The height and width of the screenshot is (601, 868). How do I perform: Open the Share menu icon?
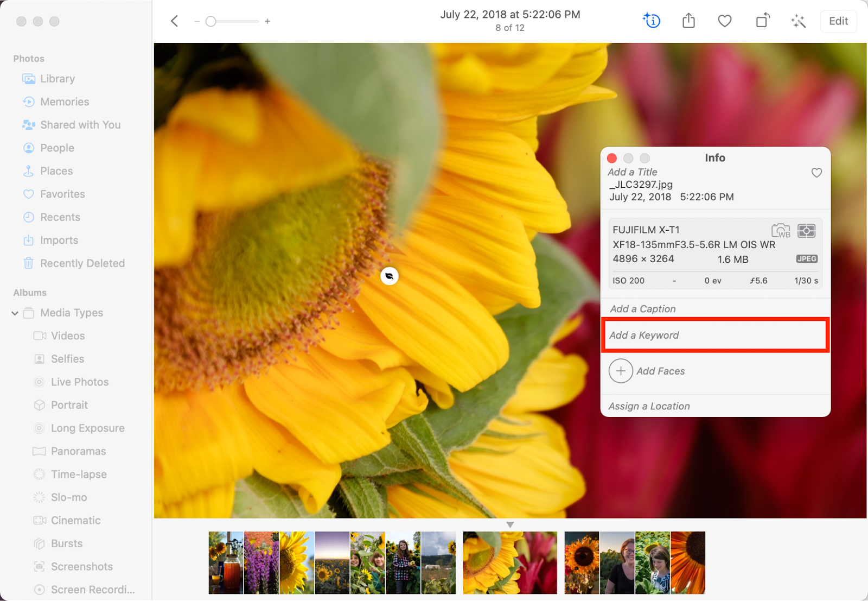tap(688, 21)
